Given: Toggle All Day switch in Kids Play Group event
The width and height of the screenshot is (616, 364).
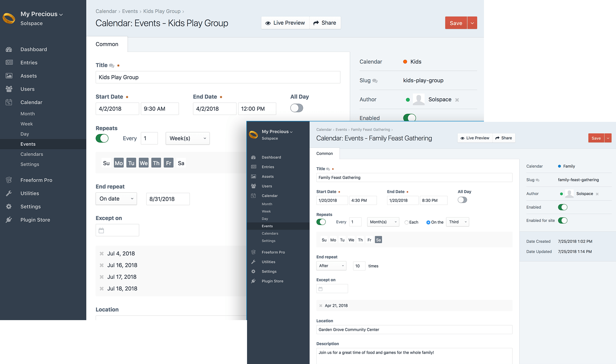Looking at the screenshot, I should tap(297, 108).
